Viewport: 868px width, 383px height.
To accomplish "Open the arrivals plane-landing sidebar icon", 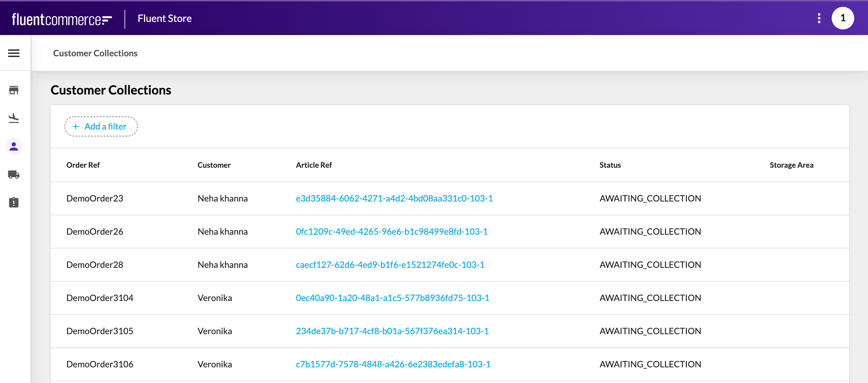I will tap(14, 118).
